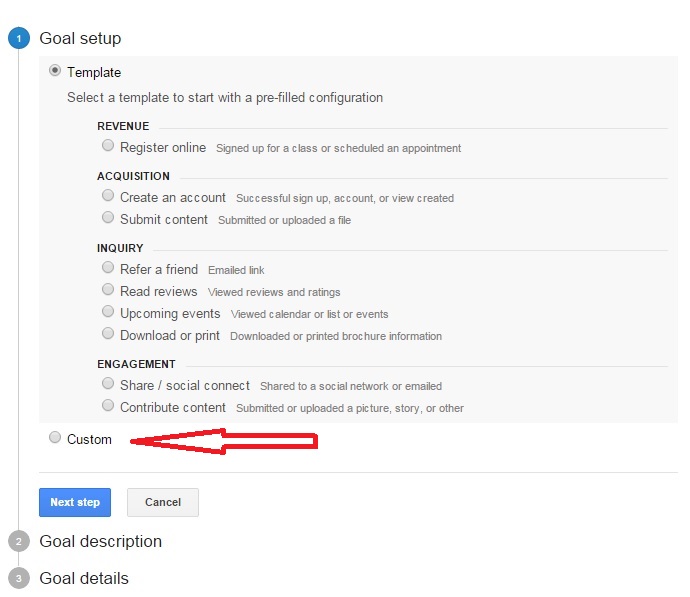
Task: Select the Refer a friend option
Action: pyautogui.click(x=108, y=267)
